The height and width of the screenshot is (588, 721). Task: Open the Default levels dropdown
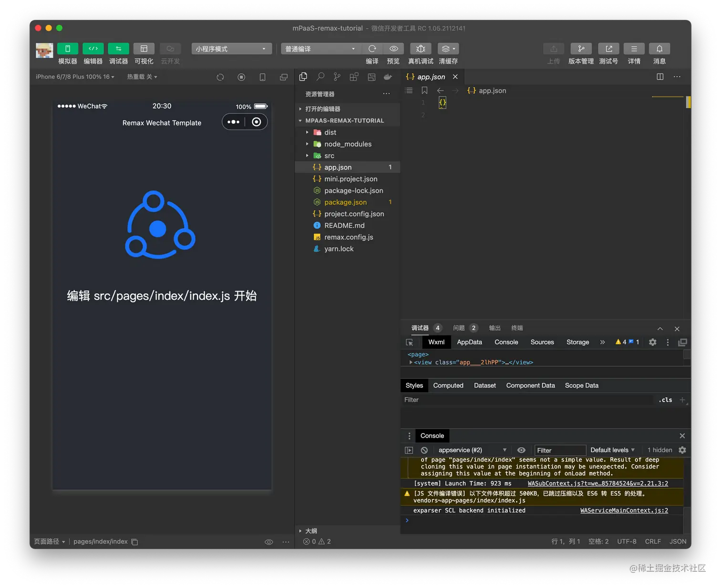point(612,450)
